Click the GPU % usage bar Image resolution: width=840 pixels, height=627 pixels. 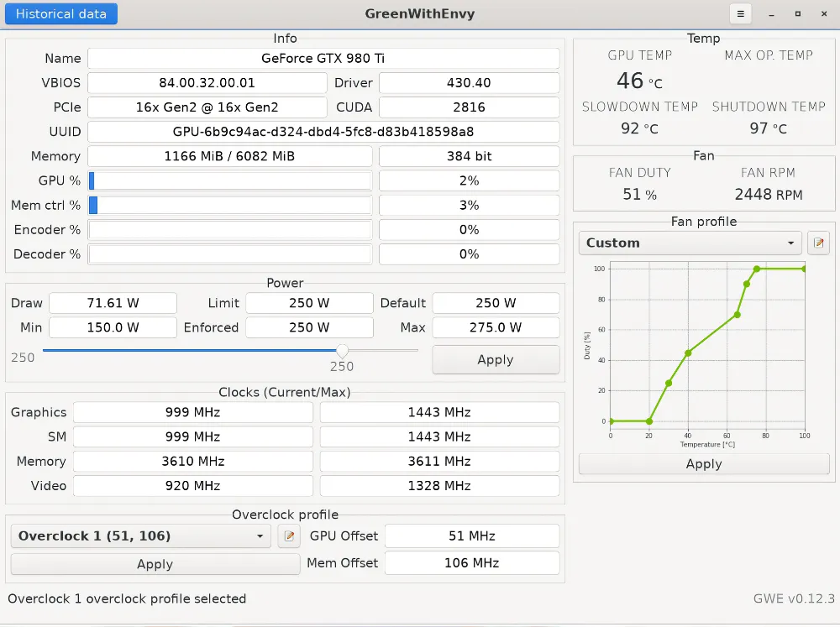pos(230,180)
